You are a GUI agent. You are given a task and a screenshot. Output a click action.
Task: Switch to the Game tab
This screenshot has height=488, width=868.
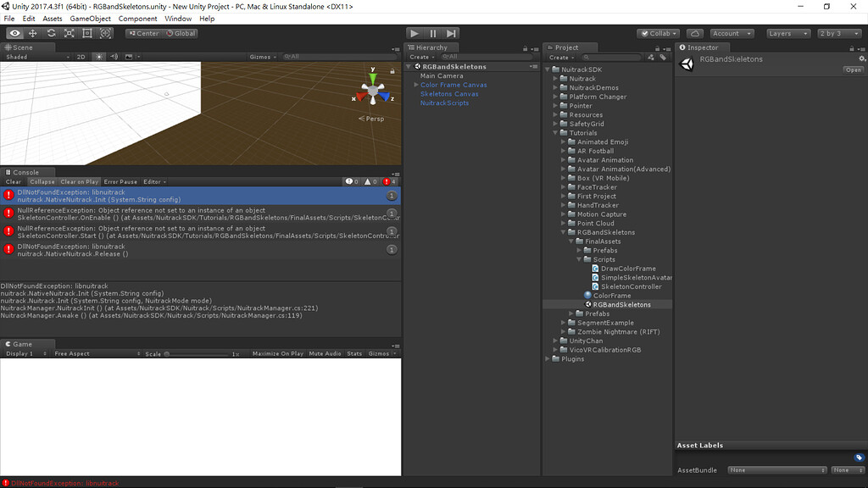click(23, 344)
